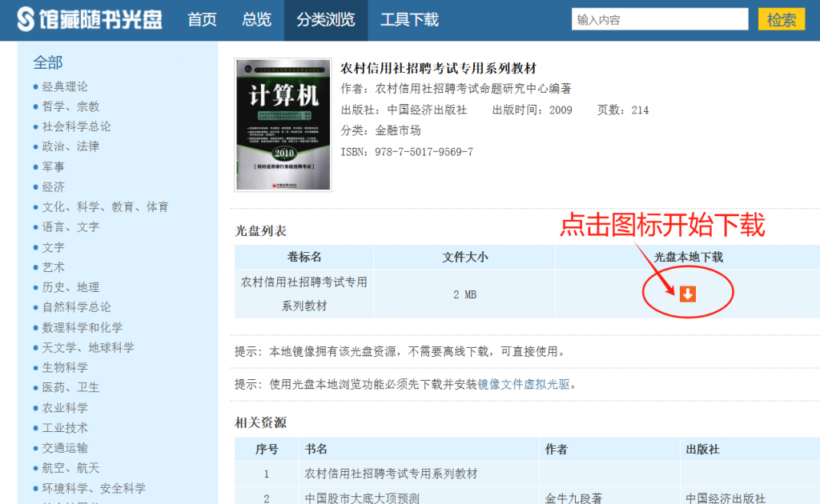Browse the 政治、法律 category

click(x=70, y=146)
